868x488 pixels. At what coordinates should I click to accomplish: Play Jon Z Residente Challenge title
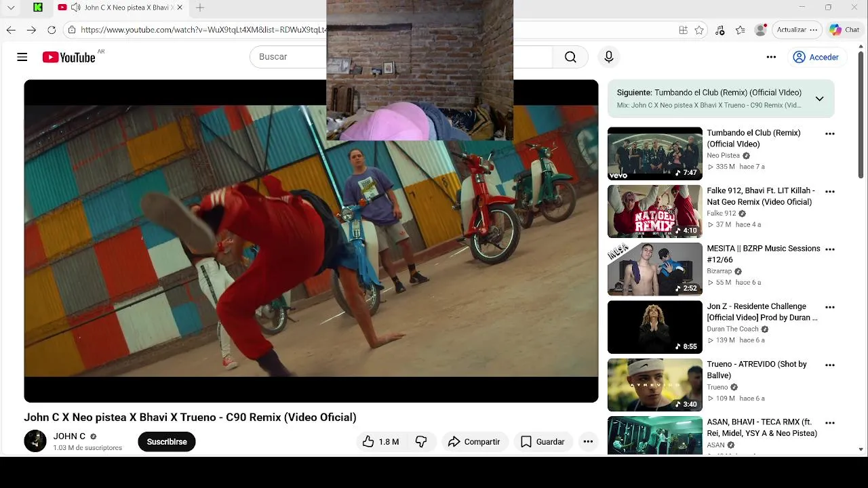tap(762, 312)
